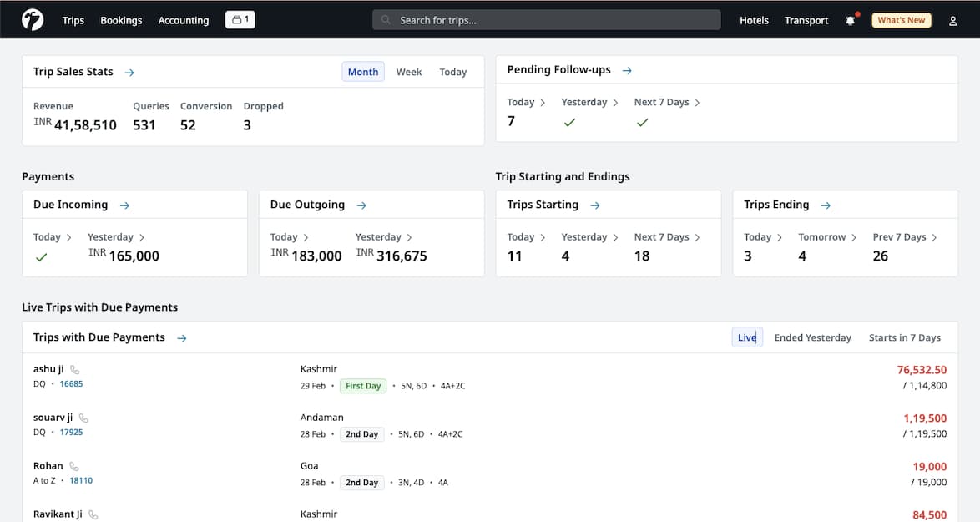Click the briefcase counter icon in header

[x=240, y=18]
